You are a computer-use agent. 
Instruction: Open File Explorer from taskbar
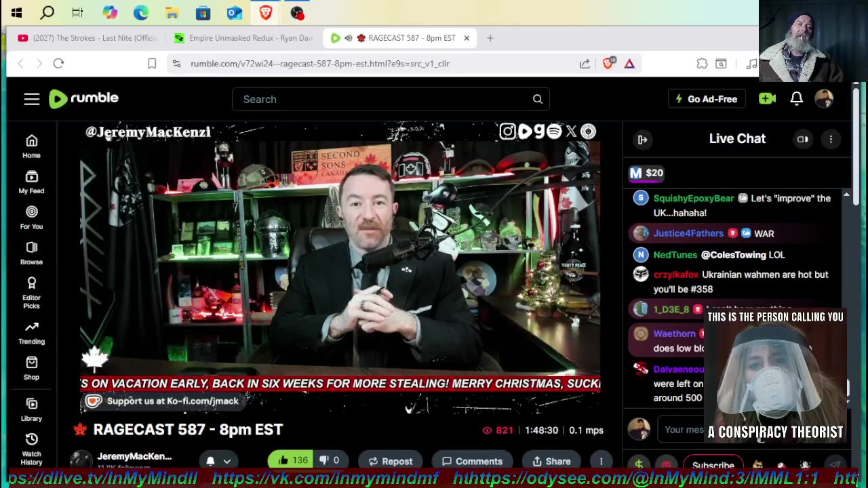[172, 12]
